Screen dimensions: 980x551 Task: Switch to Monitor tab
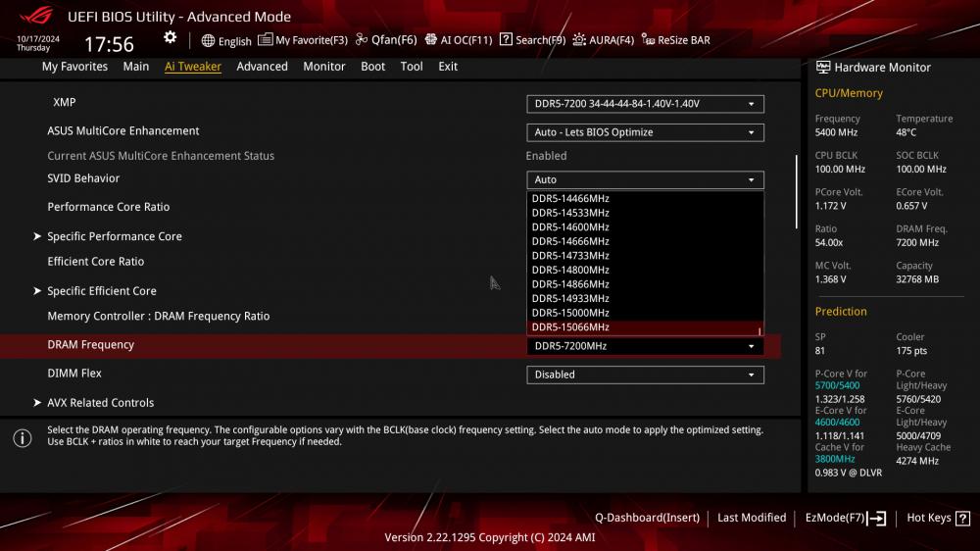[x=323, y=67]
